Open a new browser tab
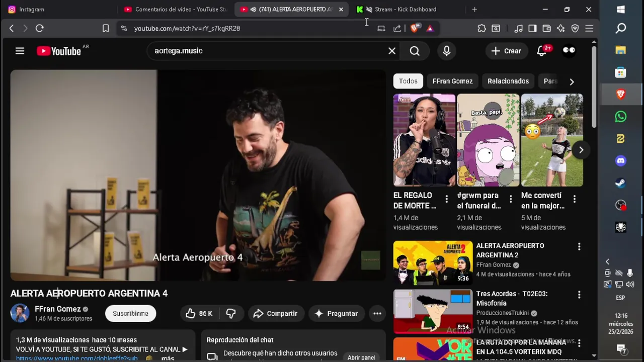The width and height of the screenshot is (644, 362). 474,9
